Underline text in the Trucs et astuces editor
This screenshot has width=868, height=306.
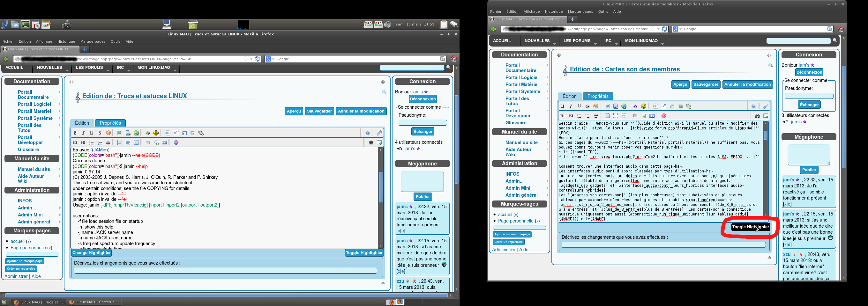pyautogui.click(x=92, y=133)
